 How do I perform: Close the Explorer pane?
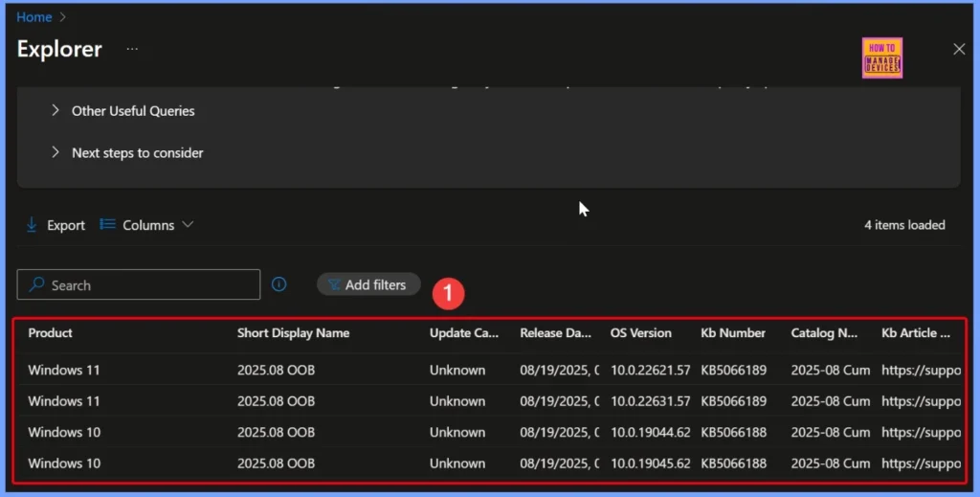(959, 49)
